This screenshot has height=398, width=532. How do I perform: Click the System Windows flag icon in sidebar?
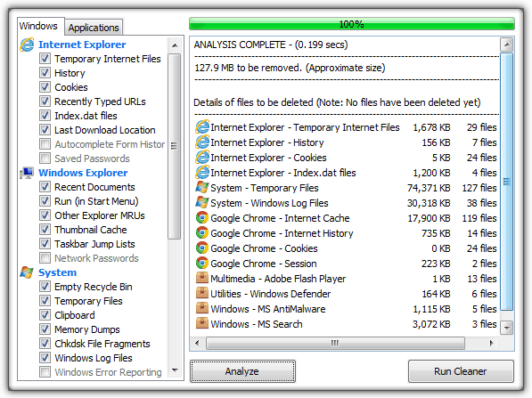27,272
